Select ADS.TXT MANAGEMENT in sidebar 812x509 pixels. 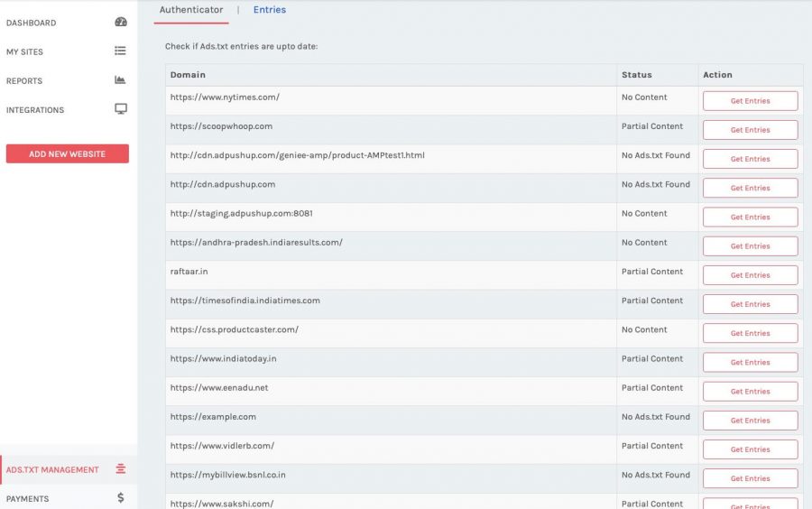click(x=52, y=469)
